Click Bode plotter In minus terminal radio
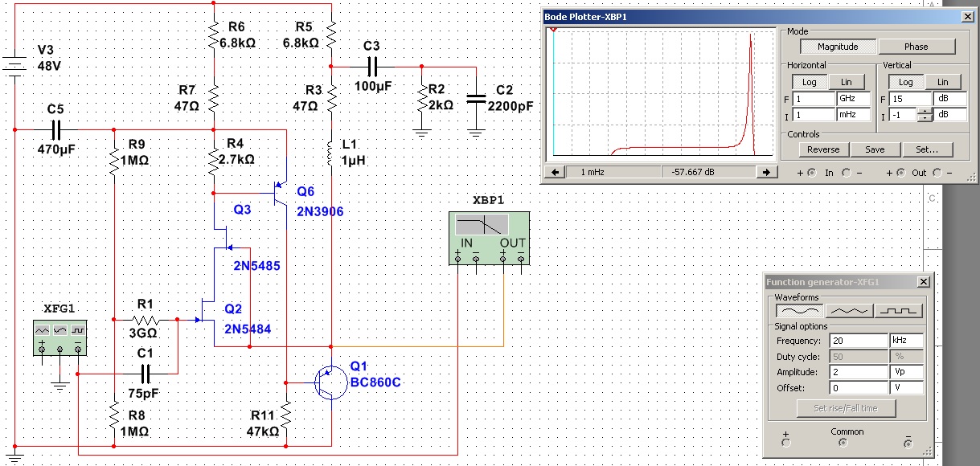This screenshot has height=466, width=980. pos(847,173)
